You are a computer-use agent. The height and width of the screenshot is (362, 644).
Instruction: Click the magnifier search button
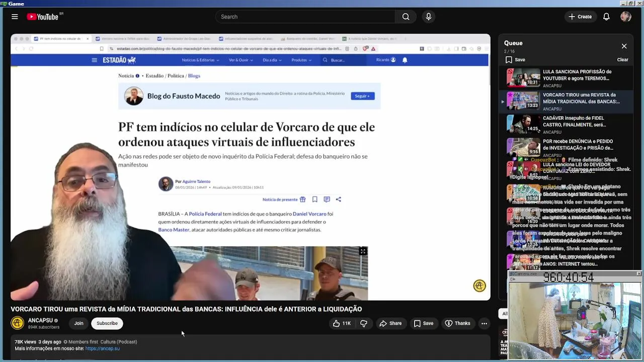[x=406, y=17]
